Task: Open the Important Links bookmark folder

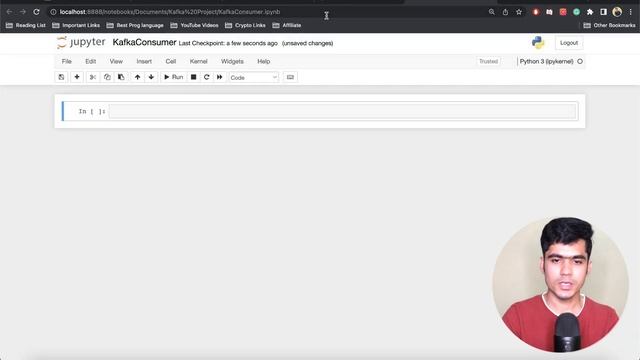Action: pyautogui.click(x=76, y=25)
